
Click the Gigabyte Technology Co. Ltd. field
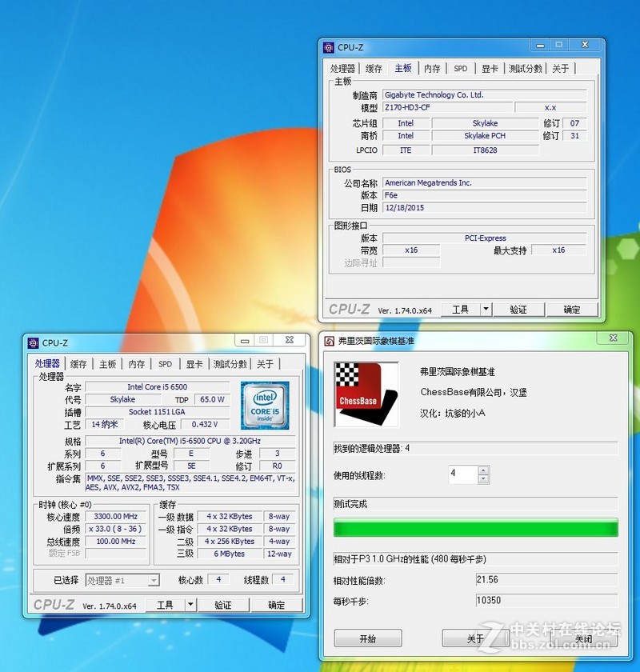click(x=485, y=95)
